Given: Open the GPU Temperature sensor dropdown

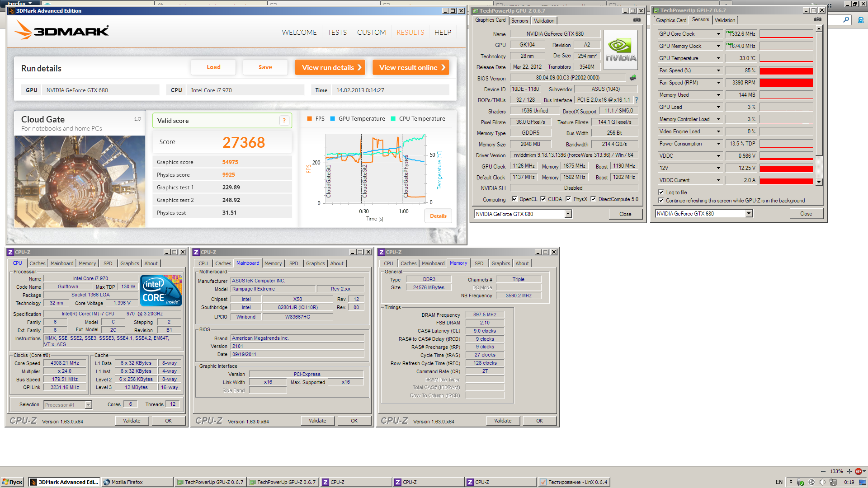Looking at the screenshot, I should click(718, 58).
